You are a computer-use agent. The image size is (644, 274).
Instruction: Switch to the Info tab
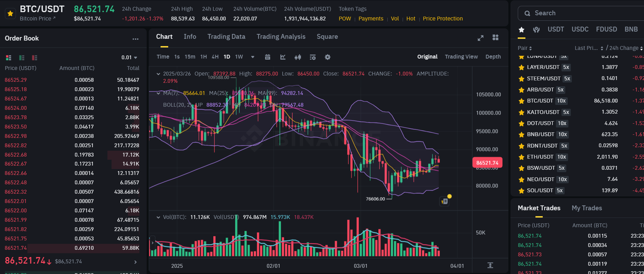pyautogui.click(x=190, y=37)
